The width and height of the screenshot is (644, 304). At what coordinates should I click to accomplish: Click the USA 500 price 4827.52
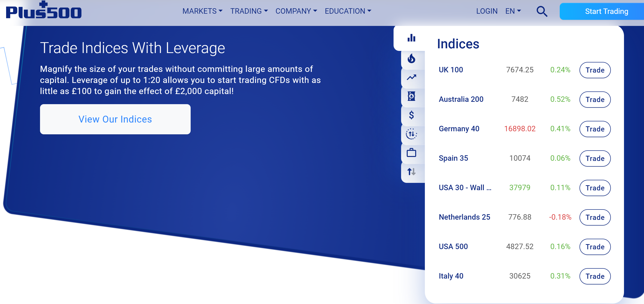[520, 246]
